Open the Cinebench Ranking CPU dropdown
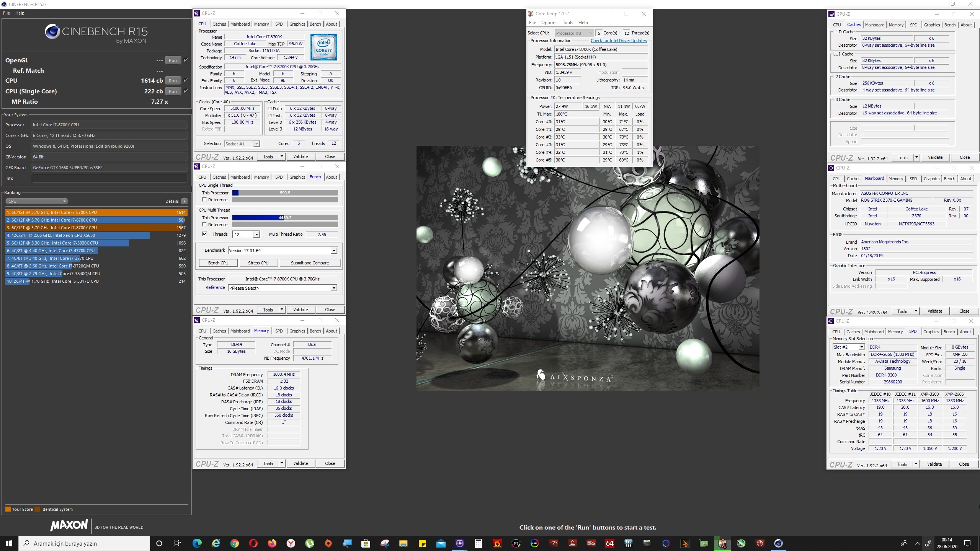The image size is (980, 551). tap(37, 201)
